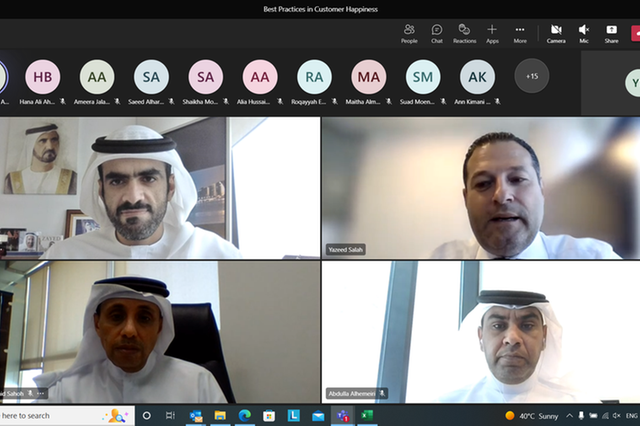Open the 40°C Sunny weather widget
Screen dimensions: 640x426
(x=531, y=416)
